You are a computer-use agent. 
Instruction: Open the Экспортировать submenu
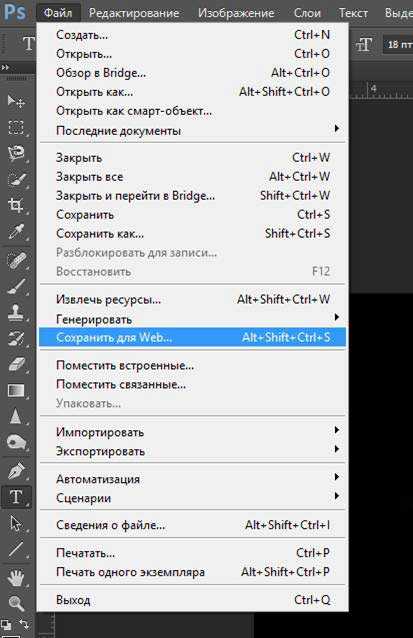click(192, 451)
